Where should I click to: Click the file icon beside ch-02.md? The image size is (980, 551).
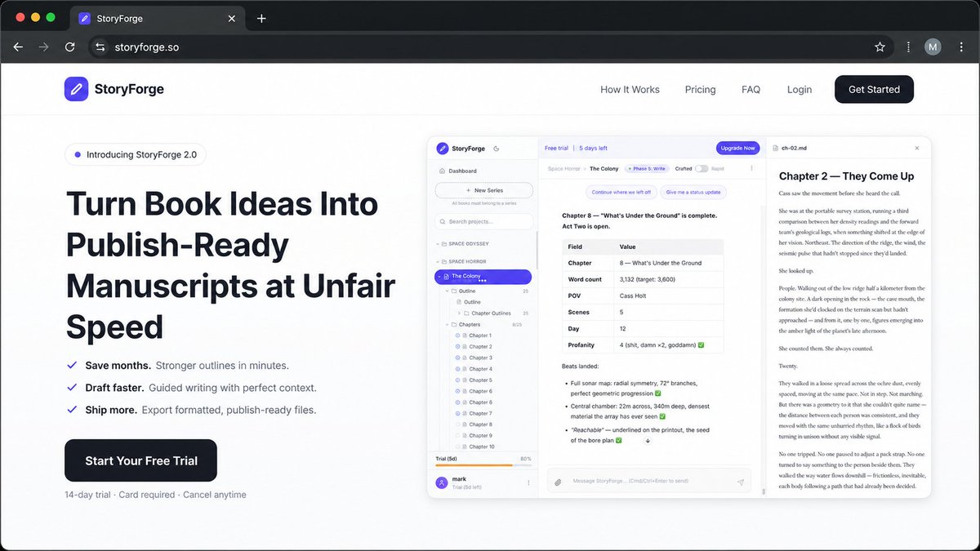pos(775,149)
